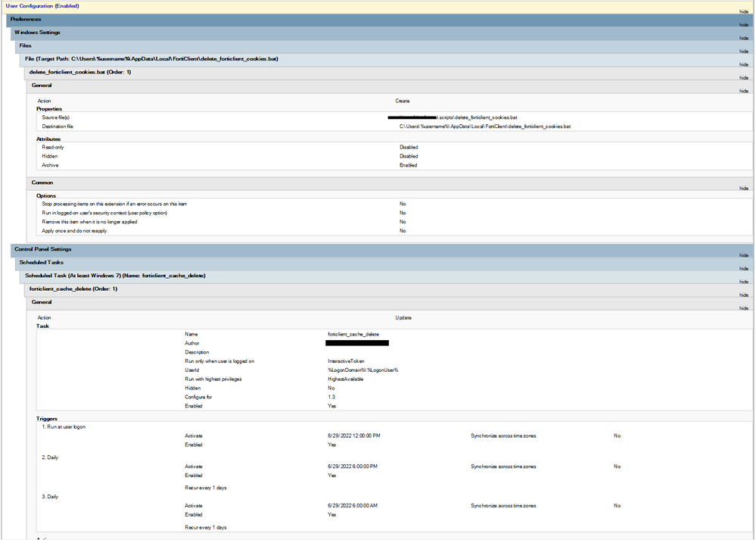Click 'hide' link for Windows Settings section
756x540 pixels.
pyautogui.click(x=745, y=38)
